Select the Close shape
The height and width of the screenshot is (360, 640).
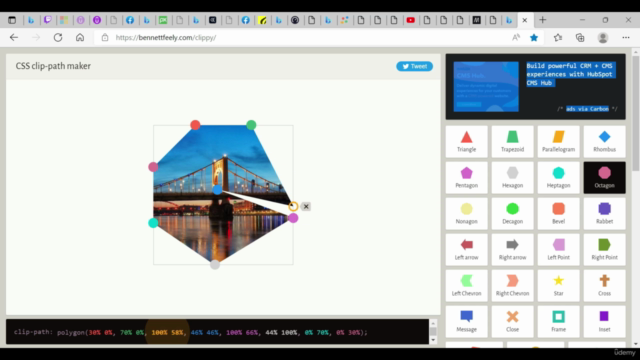coord(512,321)
